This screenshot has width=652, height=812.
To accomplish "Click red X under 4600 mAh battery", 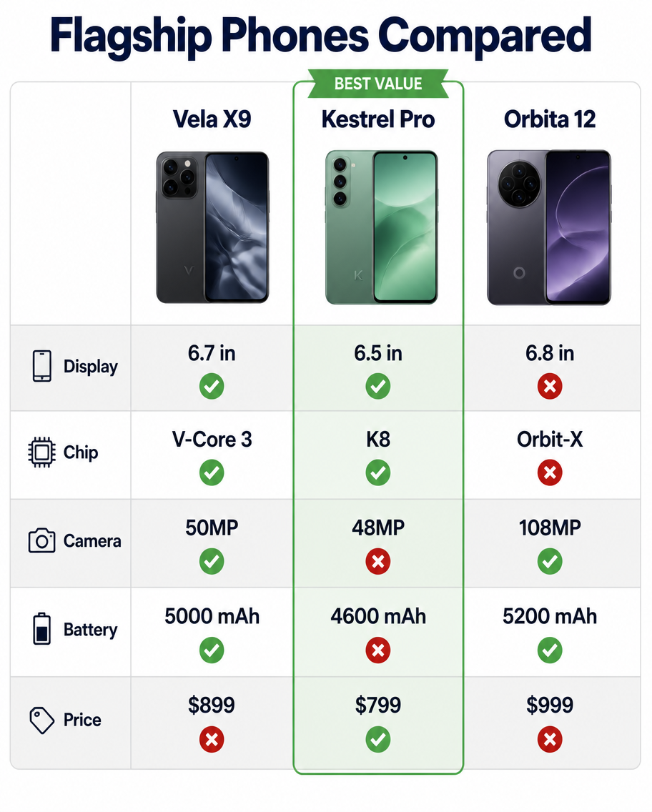I will 378,650.
